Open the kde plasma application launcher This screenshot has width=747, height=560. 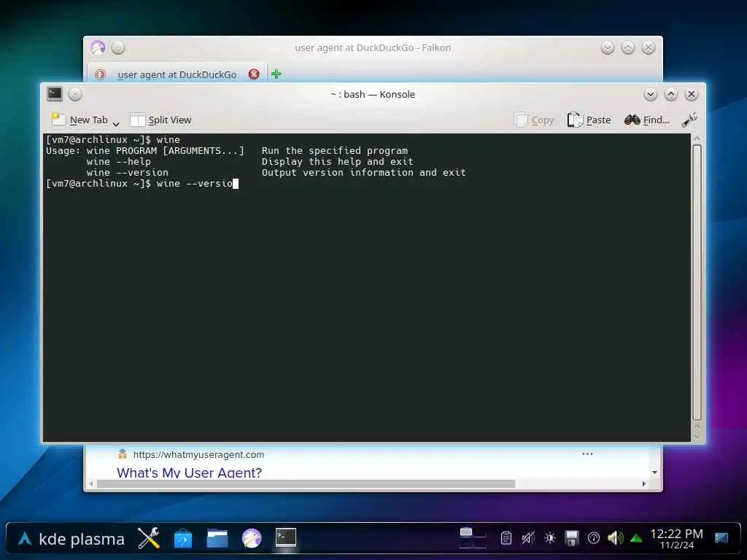pyautogui.click(x=71, y=539)
